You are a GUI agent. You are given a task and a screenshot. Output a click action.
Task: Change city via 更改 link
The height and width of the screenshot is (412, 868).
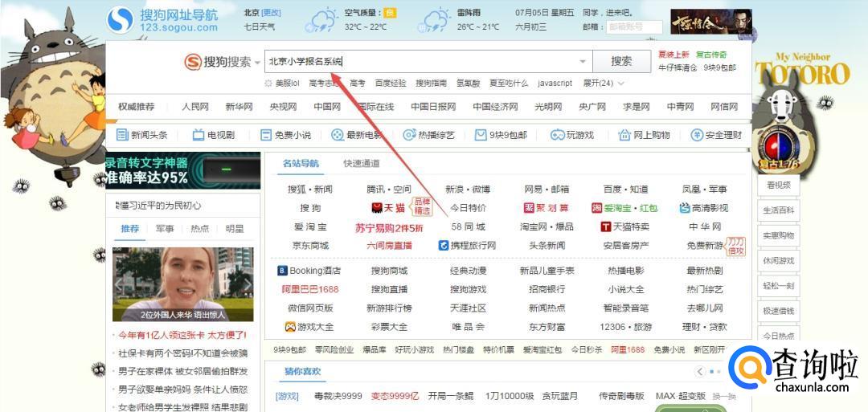(272, 13)
